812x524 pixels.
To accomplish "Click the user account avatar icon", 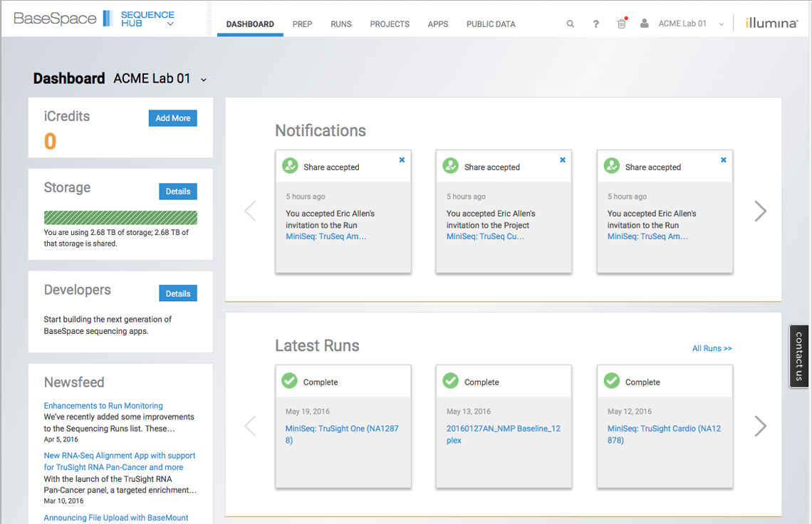I will (645, 23).
